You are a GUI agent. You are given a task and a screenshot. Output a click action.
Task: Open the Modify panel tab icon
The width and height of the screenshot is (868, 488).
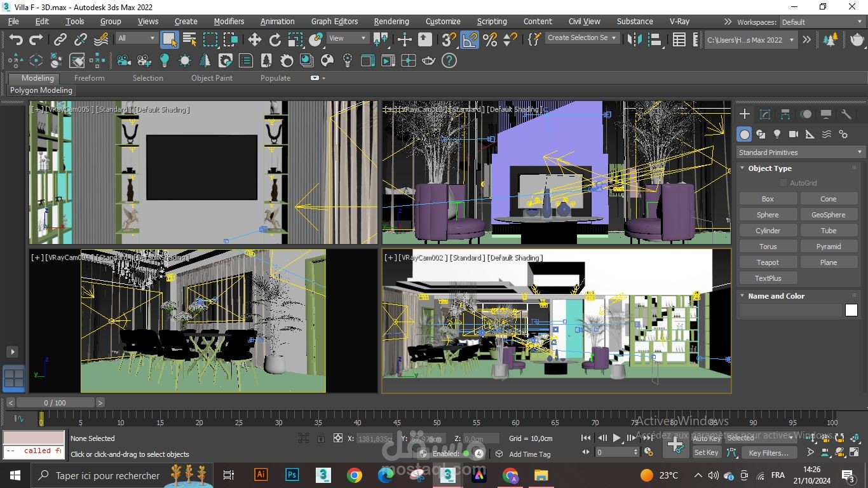[765, 114]
